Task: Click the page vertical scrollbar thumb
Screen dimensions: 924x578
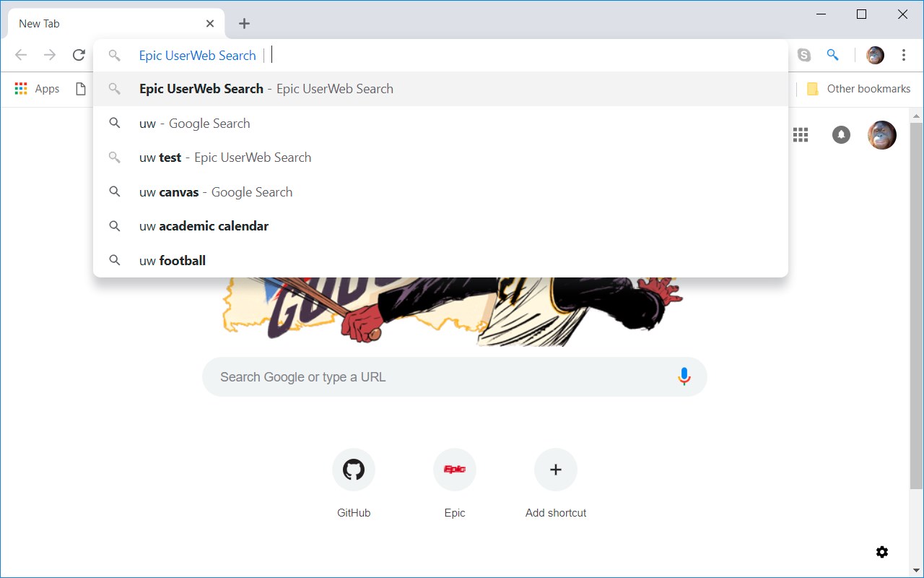Action: click(917, 306)
